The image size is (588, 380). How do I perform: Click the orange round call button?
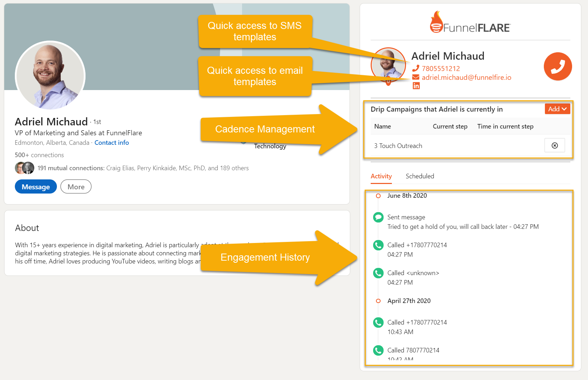[558, 66]
